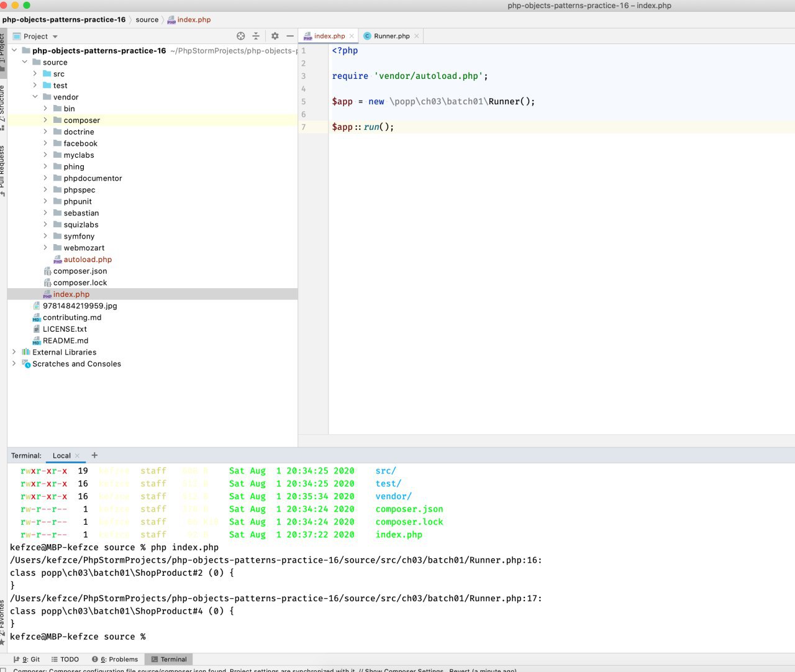
Task: Select composer.json file in project tree
Action: pos(79,271)
